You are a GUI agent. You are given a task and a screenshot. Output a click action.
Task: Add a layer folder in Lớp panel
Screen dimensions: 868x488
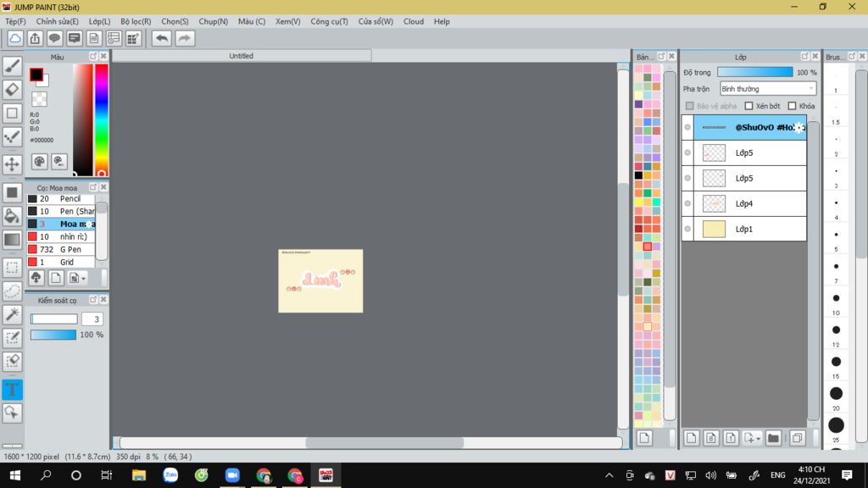[773, 438]
